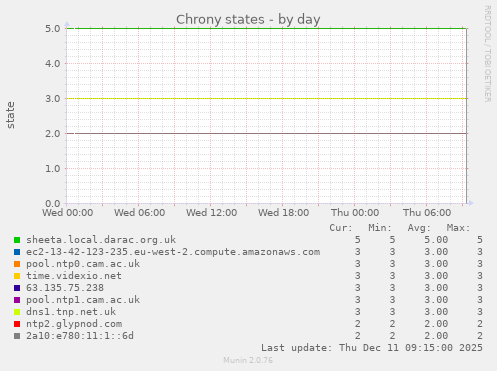Select the sheeta.local.darac.org.uk legend label

pyautogui.click(x=101, y=240)
